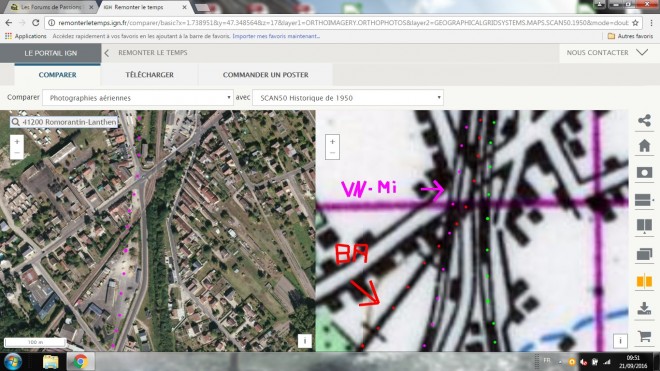
Task: Click the home icon in right sidebar
Action: coord(644,146)
